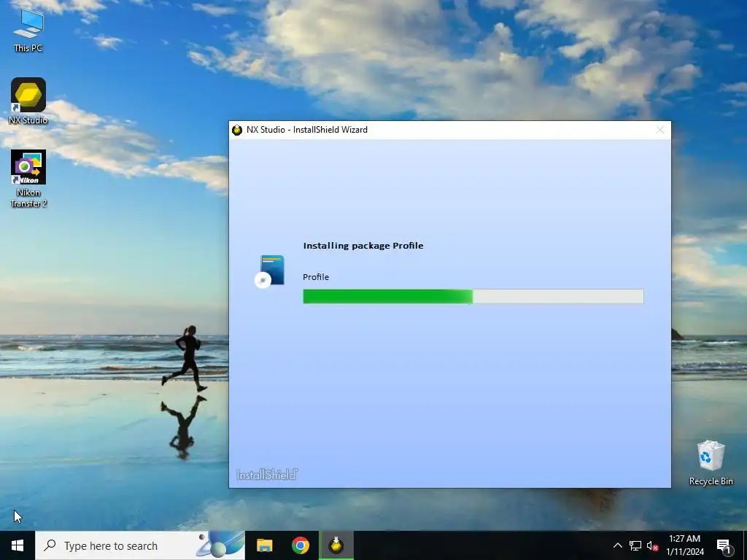This screenshot has width=747, height=560.
Task: Click the "NX Studio - InstallShield Wizard" title text
Action: [307, 130]
